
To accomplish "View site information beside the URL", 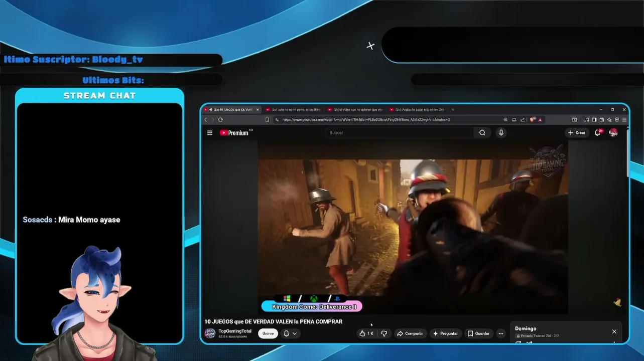I will [x=277, y=120].
